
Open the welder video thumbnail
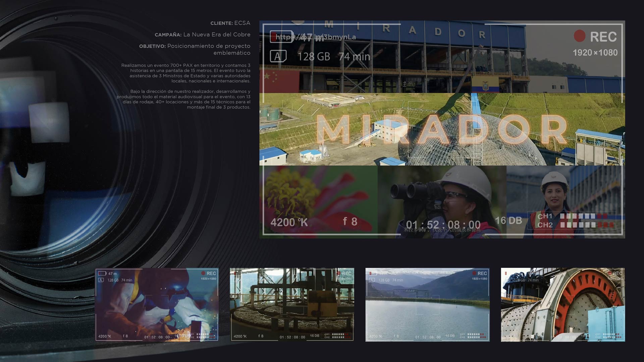pos(157,304)
